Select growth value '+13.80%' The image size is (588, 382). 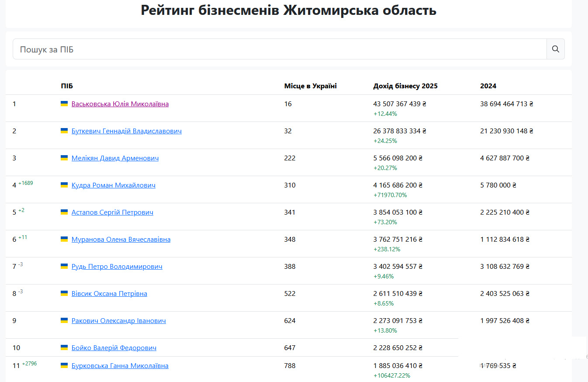(x=385, y=330)
